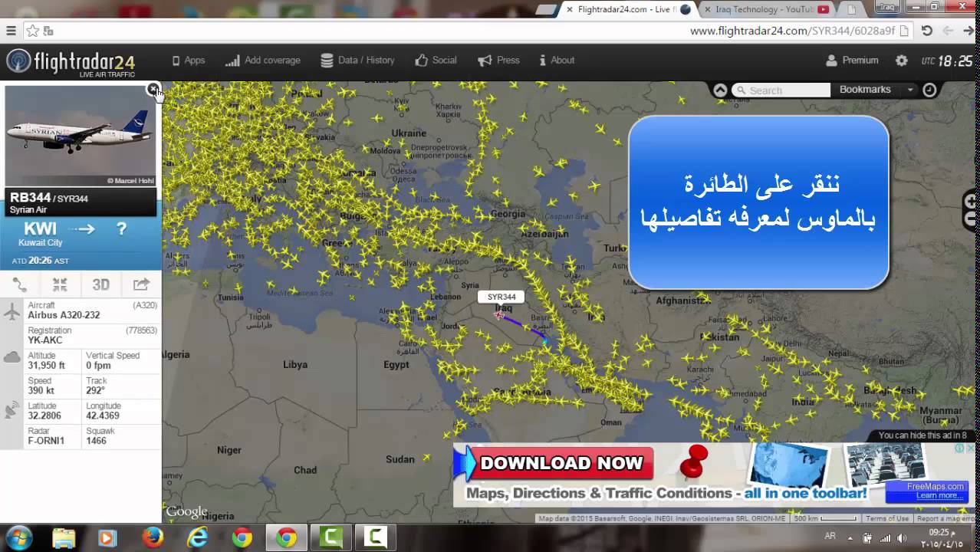Click the Iraq profile button in title bar
This screenshot has width=980, height=552.
pyautogui.click(x=887, y=7)
